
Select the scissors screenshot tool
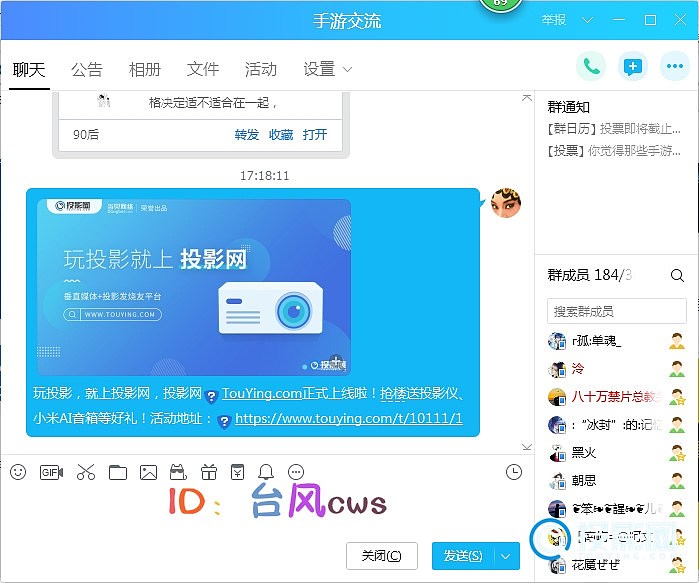(86, 472)
